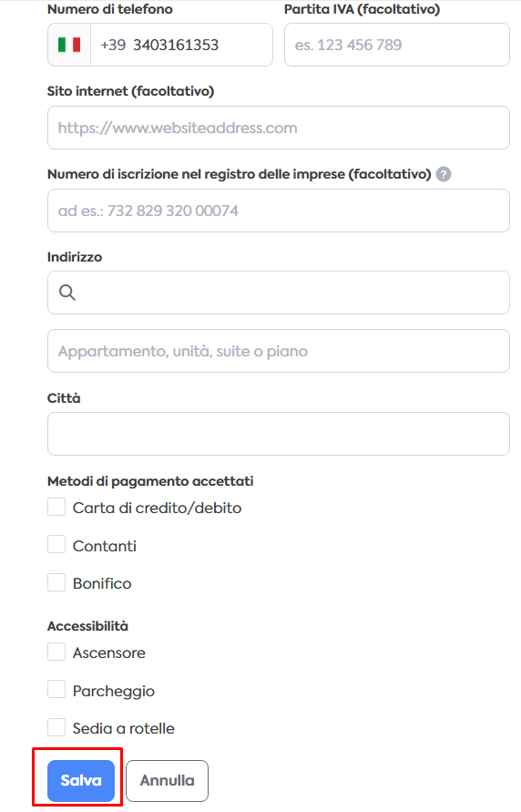Click the Annulla button

point(167,780)
